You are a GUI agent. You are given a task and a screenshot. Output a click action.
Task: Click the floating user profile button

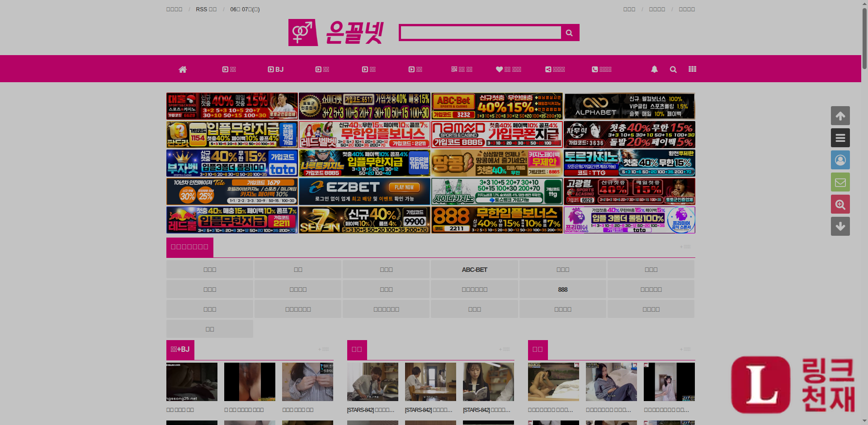[x=840, y=160]
